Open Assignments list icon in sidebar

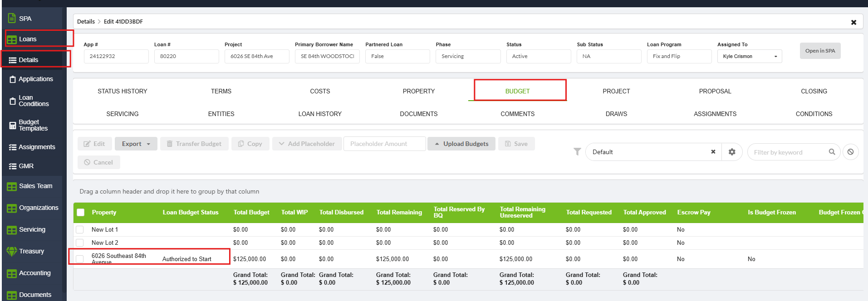[13, 147]
